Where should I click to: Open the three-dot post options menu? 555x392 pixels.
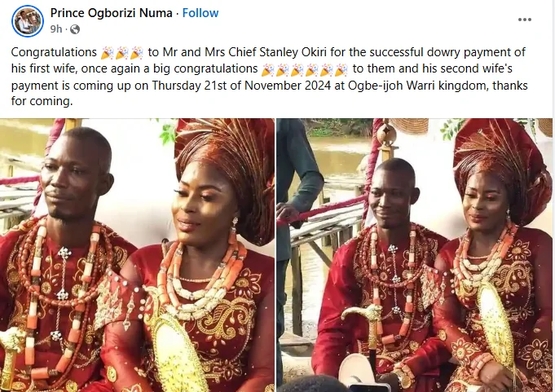pyautogui.click(x=524, y=20)
